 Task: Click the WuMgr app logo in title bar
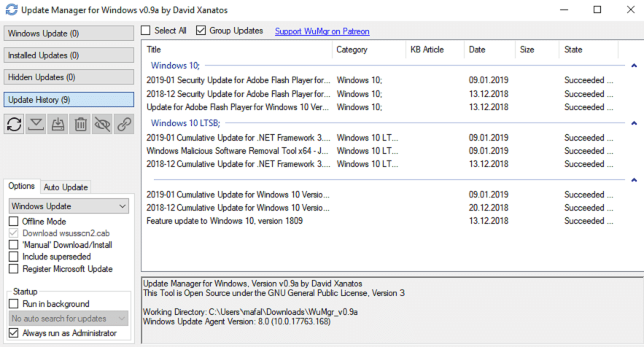(12, 9)
